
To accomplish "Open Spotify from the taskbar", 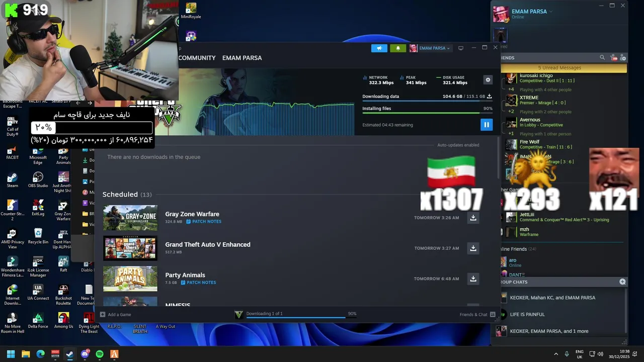I will 100,354.
